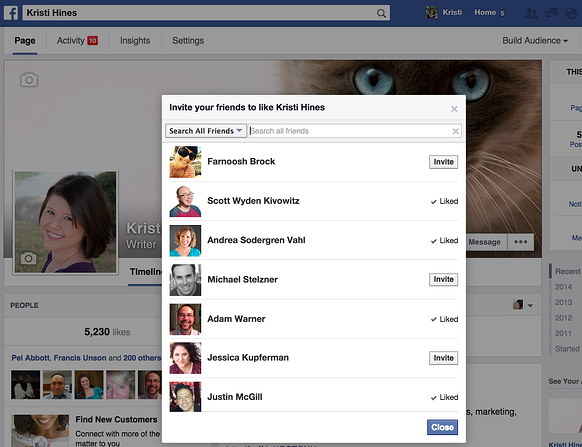The height and width of the screenshot is (447, 582).
Task: Click Farnoosh Brock's photo
Action: click(185, 162)
